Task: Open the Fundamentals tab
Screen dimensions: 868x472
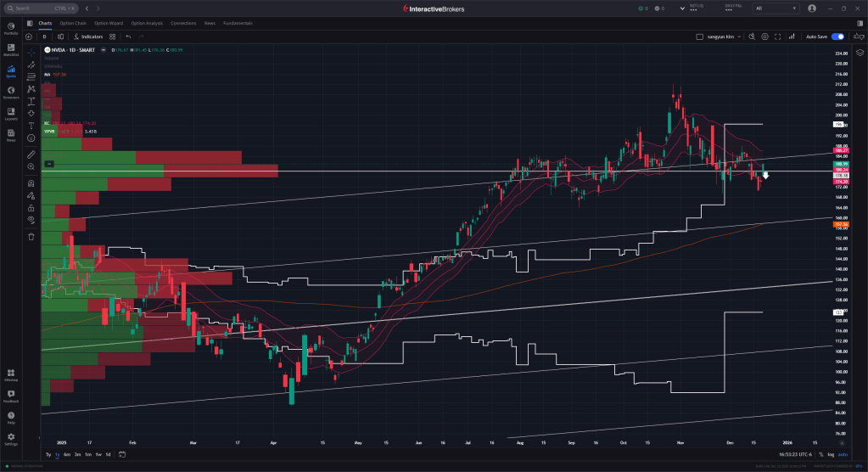Action: pyautogui.click(x=238, y=23)
